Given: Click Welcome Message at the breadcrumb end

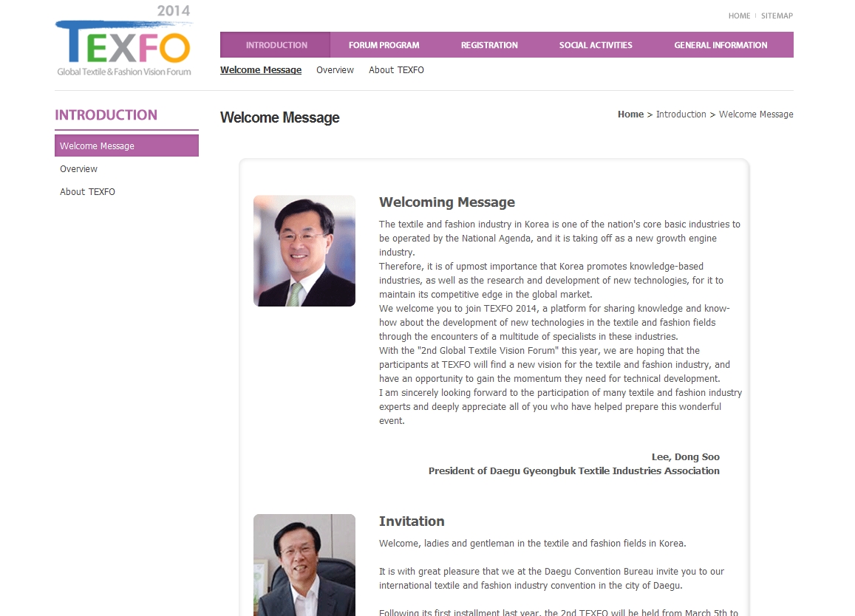Looking at the screenshot, I should click(756, 114).
